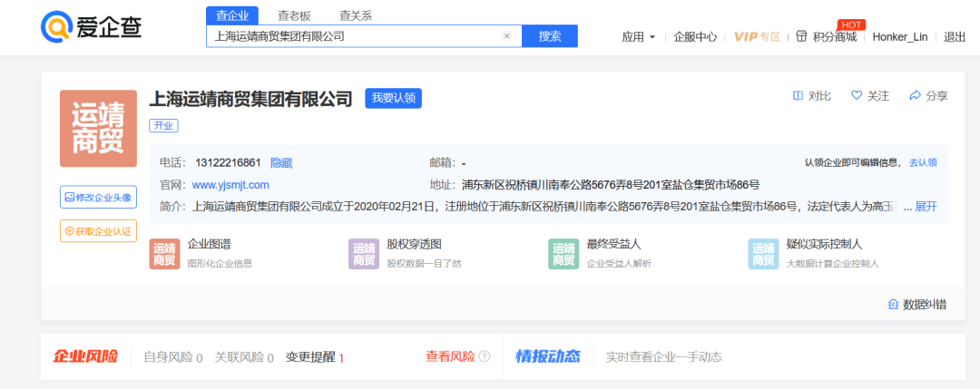
Task: Click 实时查看企业一手动态 text
Action: (x=663, y=357)
